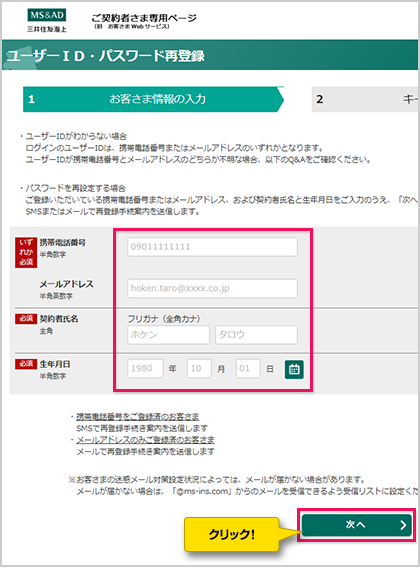
Task: Click the mobile phone number field
Action: pos(212,247)
